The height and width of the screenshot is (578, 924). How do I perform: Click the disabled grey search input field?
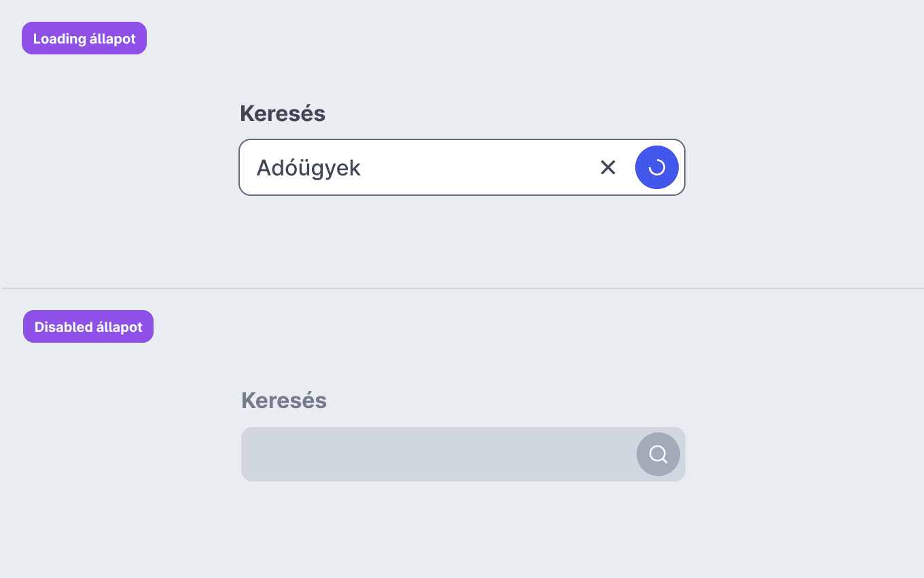[463, 454]
